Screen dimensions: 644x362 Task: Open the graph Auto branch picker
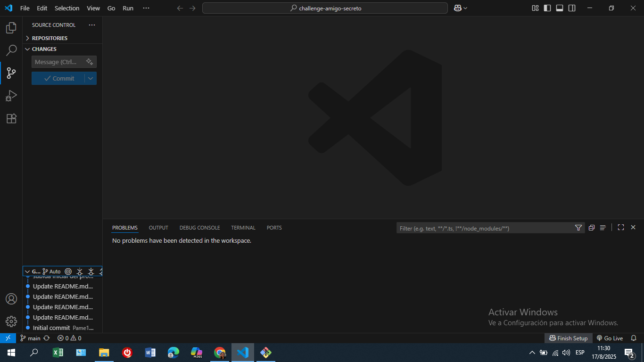[x=52, y=271]
